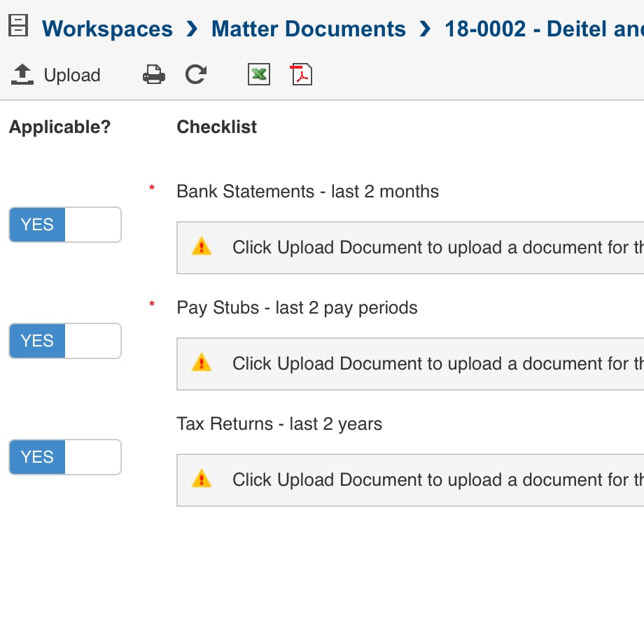Screen dimensions: 644x644
Task: Click the warning icon under Bank Statements
Action: point(202,247)
